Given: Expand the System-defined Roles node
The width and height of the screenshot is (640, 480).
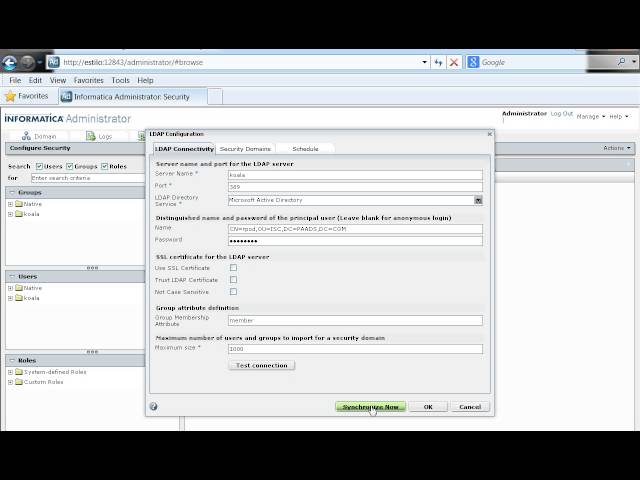Looking at the screenshot, I should point(11,372).
